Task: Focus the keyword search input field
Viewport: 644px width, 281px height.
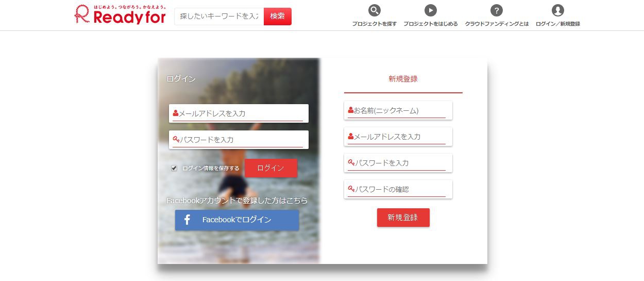Action: (x=219, y=16)
